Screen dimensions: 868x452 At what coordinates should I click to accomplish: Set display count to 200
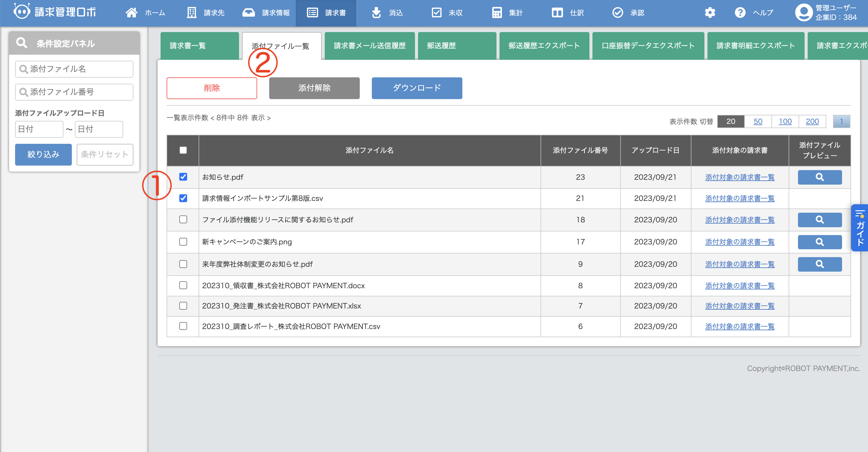click(812, 121)
